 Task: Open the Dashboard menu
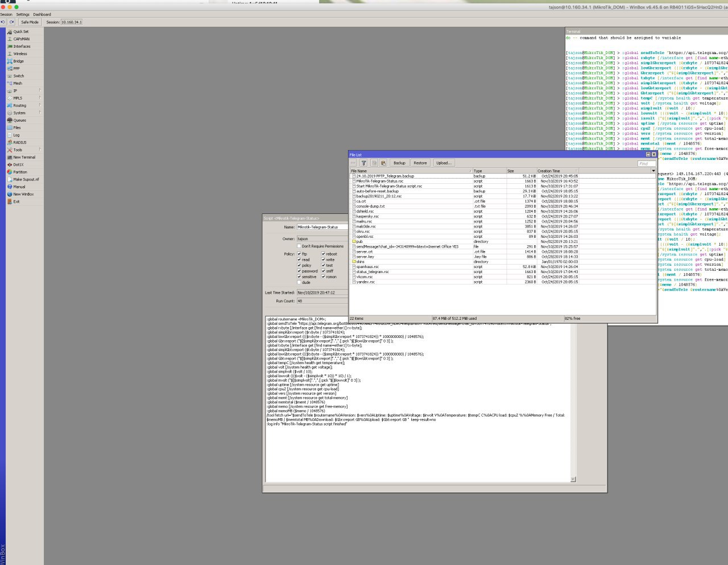pos(42,15)
